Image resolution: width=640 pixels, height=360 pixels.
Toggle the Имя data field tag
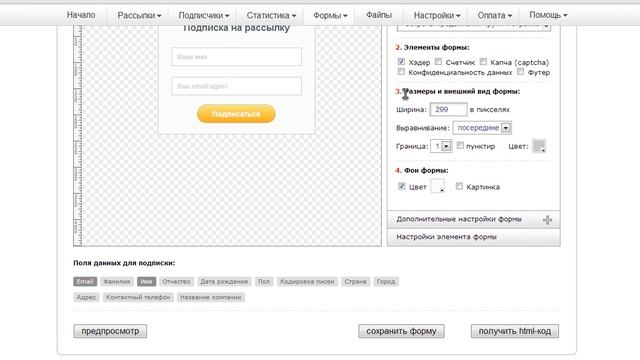click(146, 282)
